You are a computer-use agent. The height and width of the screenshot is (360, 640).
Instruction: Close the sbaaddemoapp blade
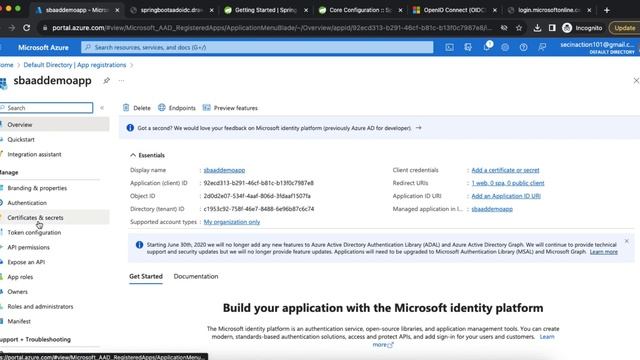pyautogui.click(x=636, y=81)
